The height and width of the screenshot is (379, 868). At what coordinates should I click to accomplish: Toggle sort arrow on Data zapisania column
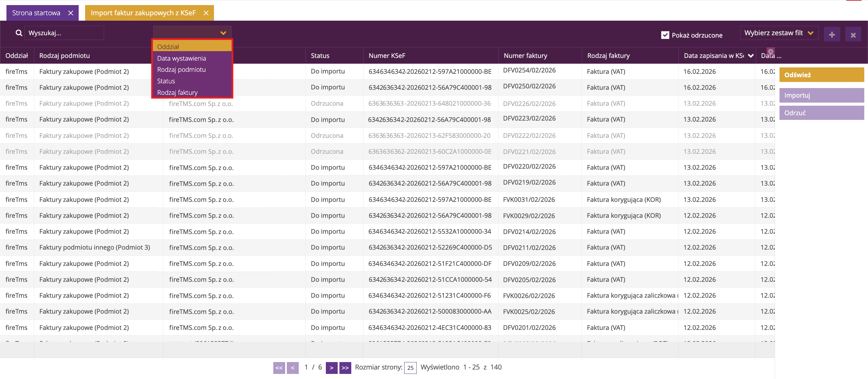click(x=751, y=56)
